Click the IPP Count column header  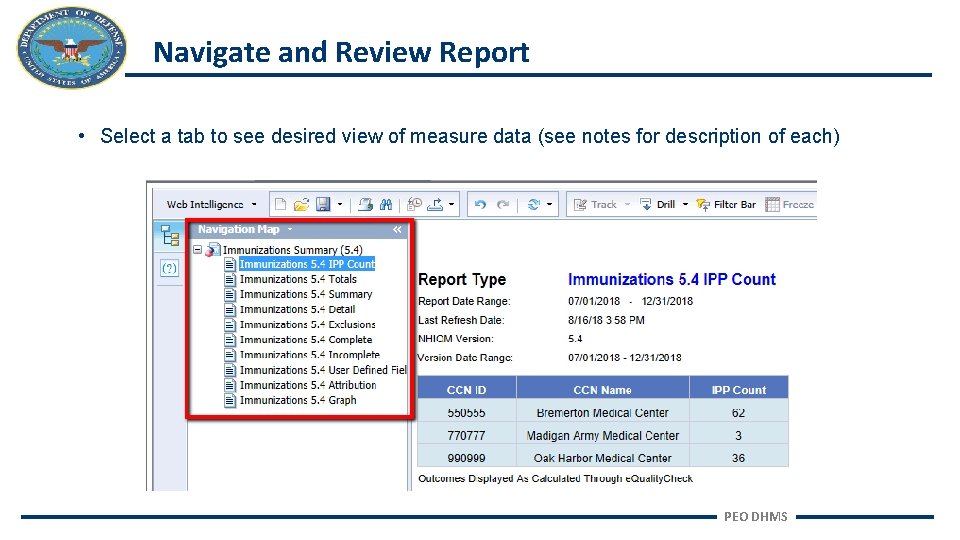(738, 390)
